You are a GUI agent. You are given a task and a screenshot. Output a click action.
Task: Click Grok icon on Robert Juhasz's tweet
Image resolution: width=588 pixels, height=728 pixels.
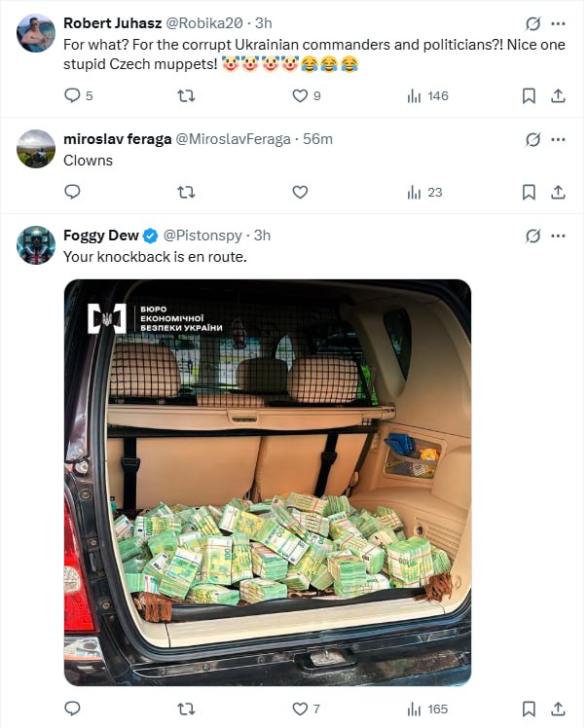point(533,23)
